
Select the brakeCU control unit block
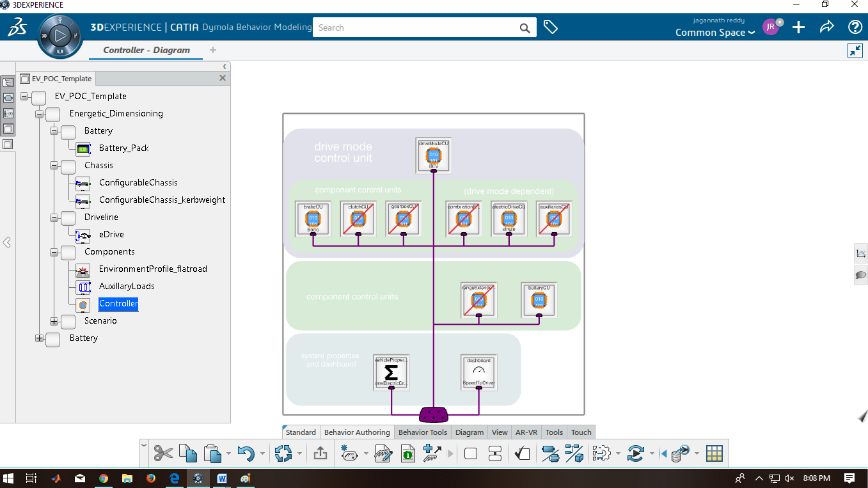click(313, 219)
